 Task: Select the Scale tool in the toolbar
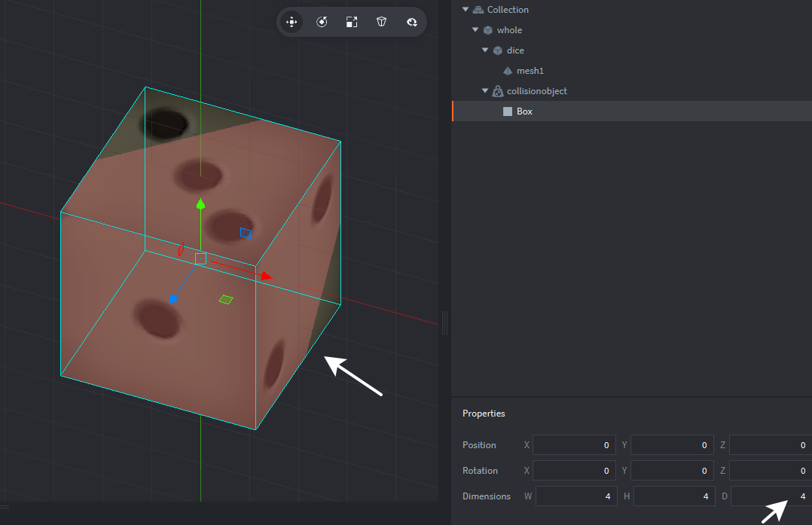[352, 22]
